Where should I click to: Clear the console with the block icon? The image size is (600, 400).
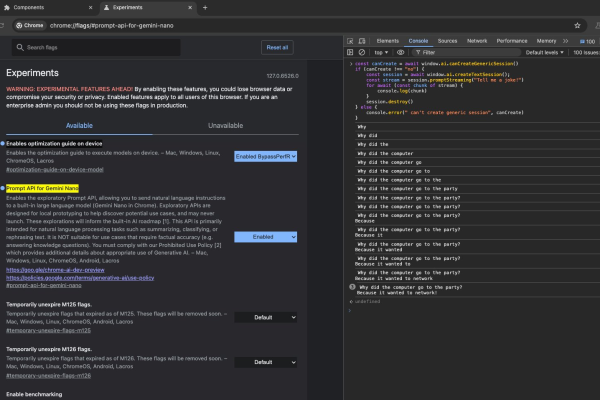click(362, 52)
